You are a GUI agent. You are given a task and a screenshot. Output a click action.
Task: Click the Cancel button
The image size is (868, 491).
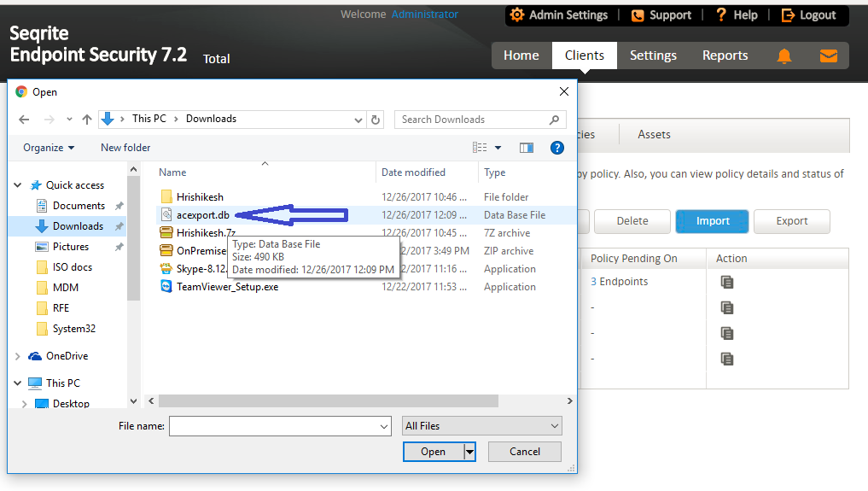pyautogui.click(x=524, y=452)
